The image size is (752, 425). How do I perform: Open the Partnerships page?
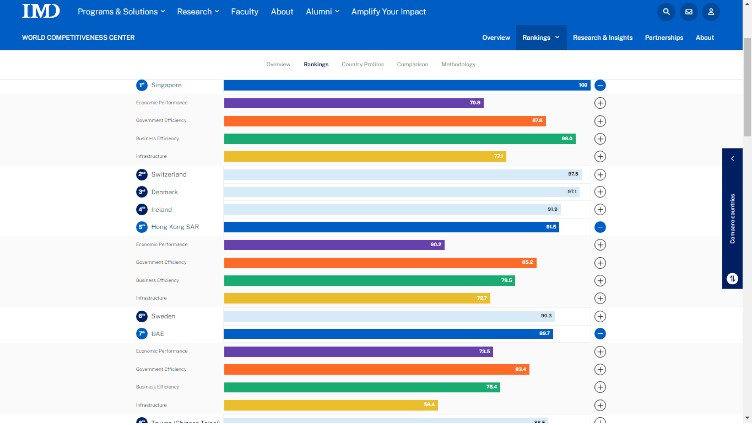pyautogui.click(x=664, y=37)
